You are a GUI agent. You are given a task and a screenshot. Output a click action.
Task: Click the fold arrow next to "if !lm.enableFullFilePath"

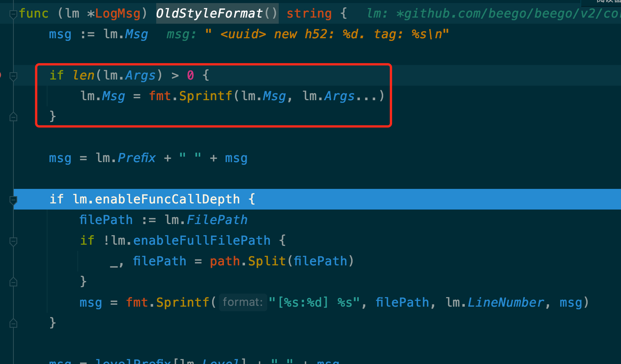point(13,242)
